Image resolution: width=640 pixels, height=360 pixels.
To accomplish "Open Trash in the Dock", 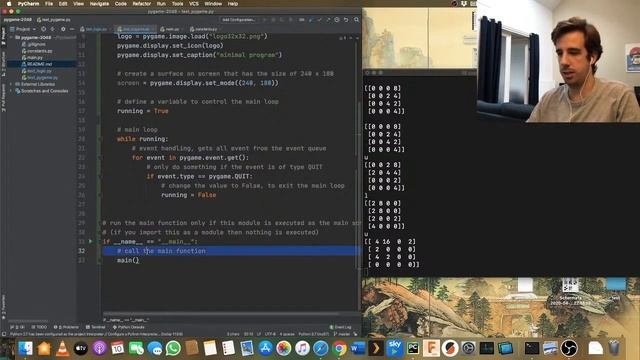I will click(x=614, y=348).
